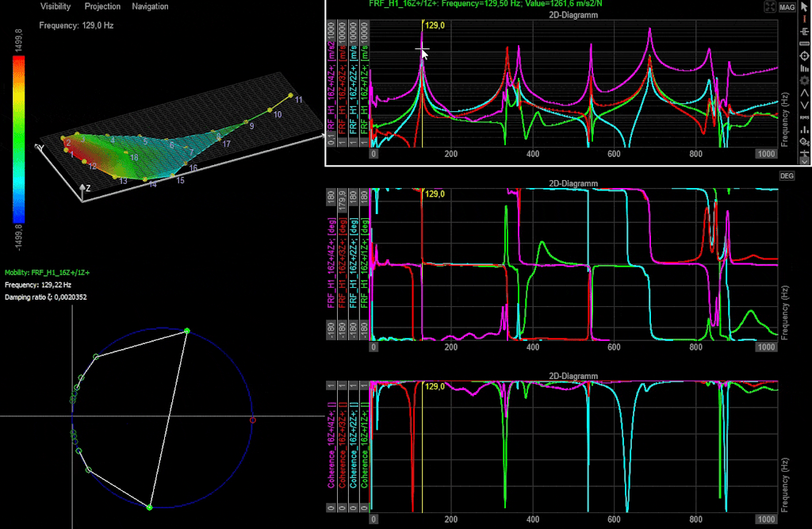Select node 9 on the 3D structure
The image size is (812, 529).
(247, 122)
